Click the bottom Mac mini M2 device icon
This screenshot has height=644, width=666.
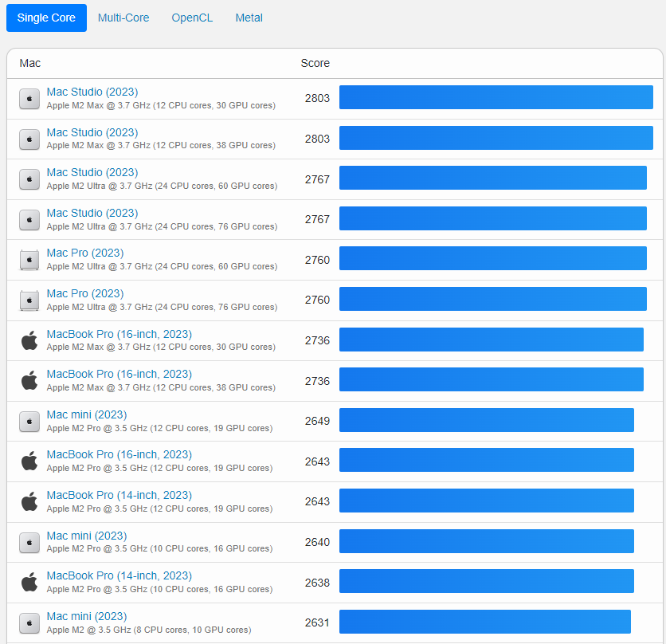(29, 623)
